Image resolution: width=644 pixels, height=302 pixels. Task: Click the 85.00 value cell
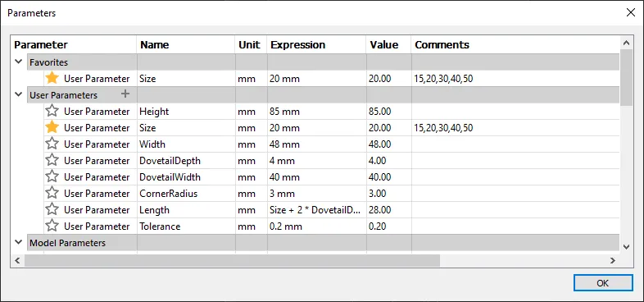(x=388, y=112)
